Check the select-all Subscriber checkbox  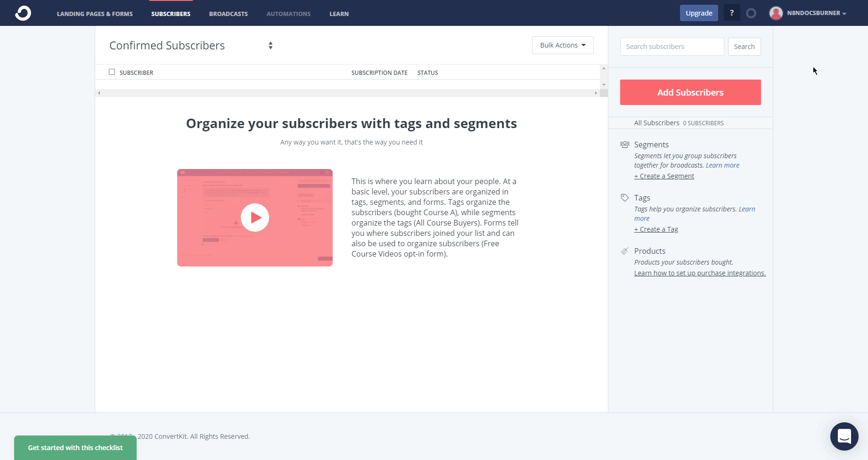(x=112, y=72)
